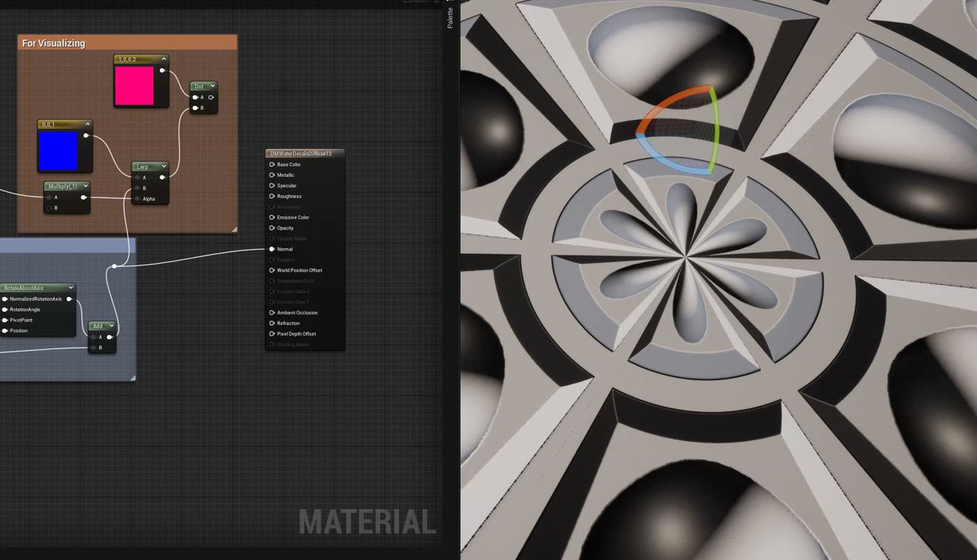Click Multiply node input pin A
The width and height of the screenshot is (977, 560).
pyautogui.click(x=49, y=197)
